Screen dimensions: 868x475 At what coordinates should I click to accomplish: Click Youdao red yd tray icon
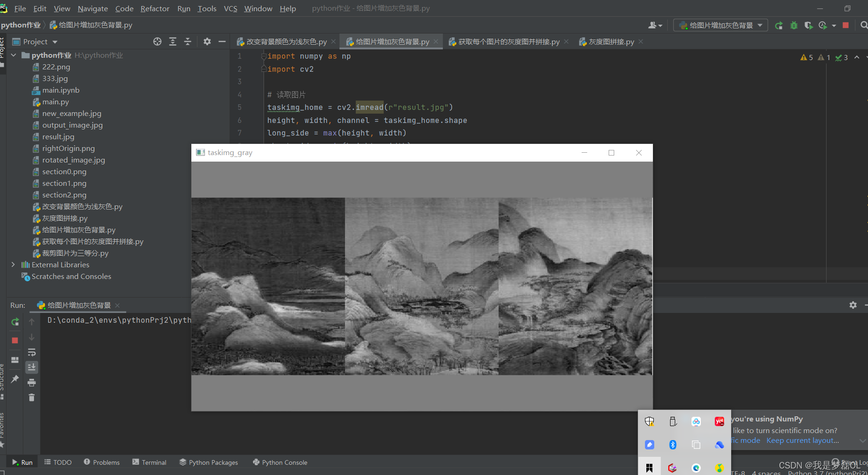[x=719, y=421]
